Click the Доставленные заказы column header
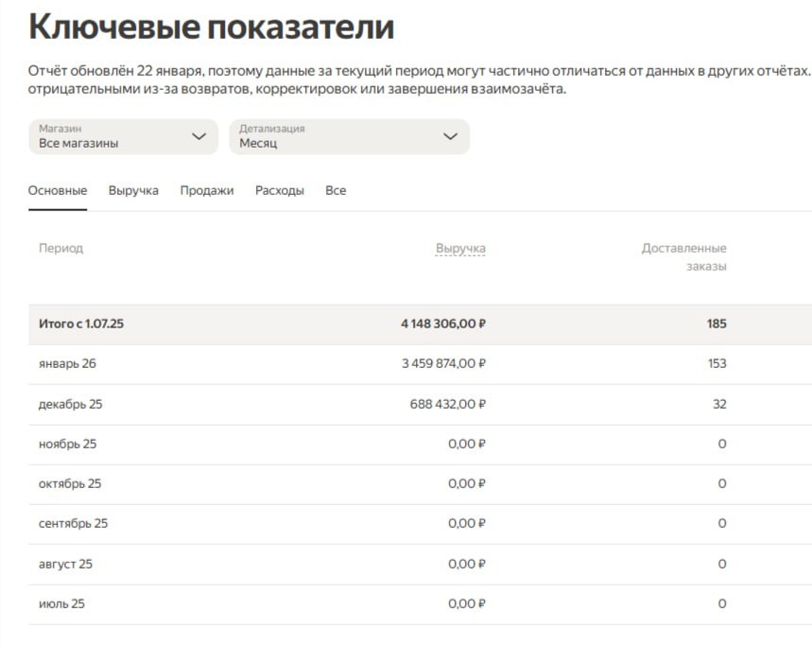 (x=683, y=257)
